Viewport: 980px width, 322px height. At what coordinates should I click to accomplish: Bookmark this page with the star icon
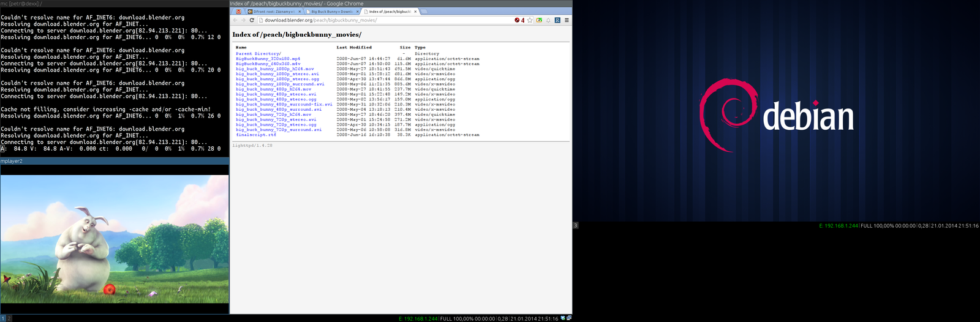(x=530, y=20)
